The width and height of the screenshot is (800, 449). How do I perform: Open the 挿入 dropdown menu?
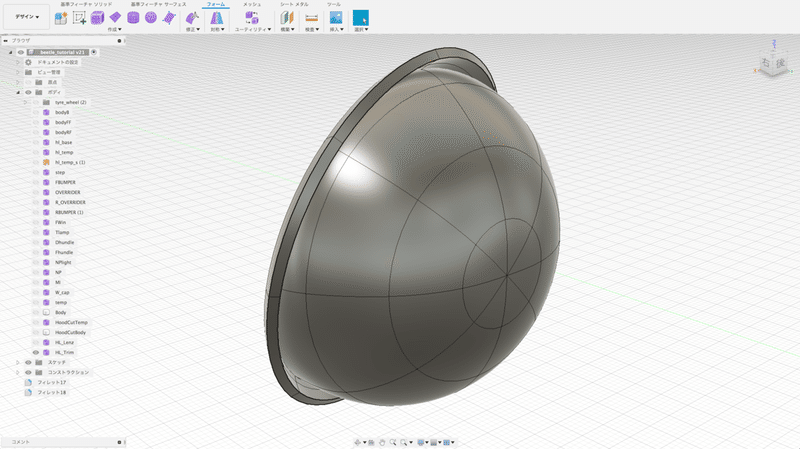(x=336, y=30)
